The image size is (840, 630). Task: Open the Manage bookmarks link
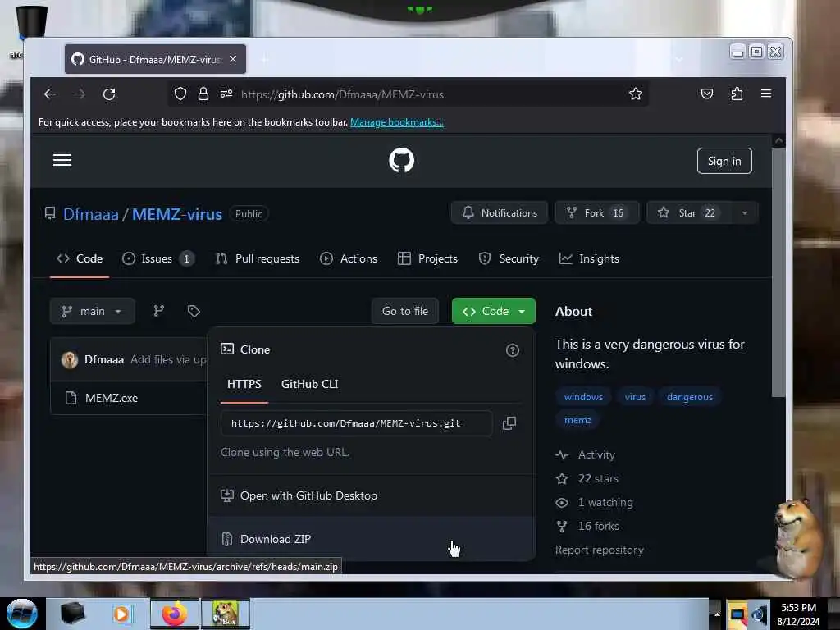point(397,122)
